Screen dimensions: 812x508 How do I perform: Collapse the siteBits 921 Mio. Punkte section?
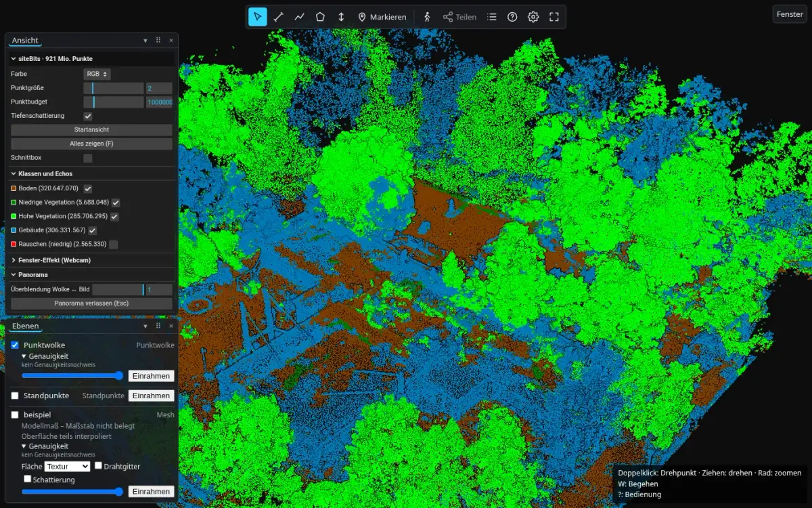(x=51, y=59)
